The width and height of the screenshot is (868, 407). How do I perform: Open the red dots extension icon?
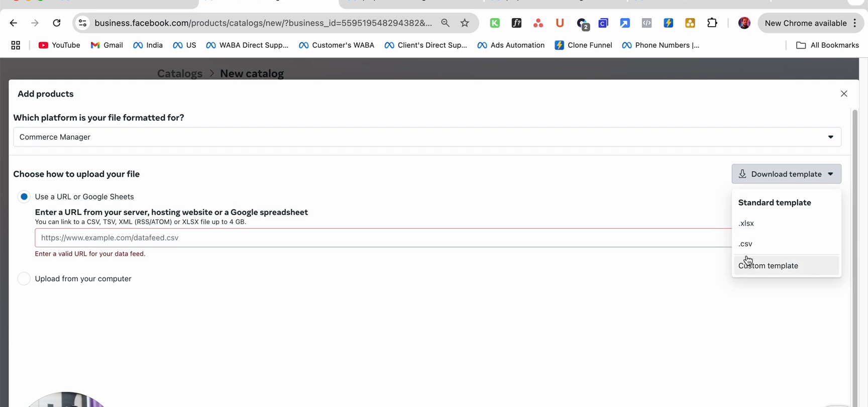tap(538, 23)
